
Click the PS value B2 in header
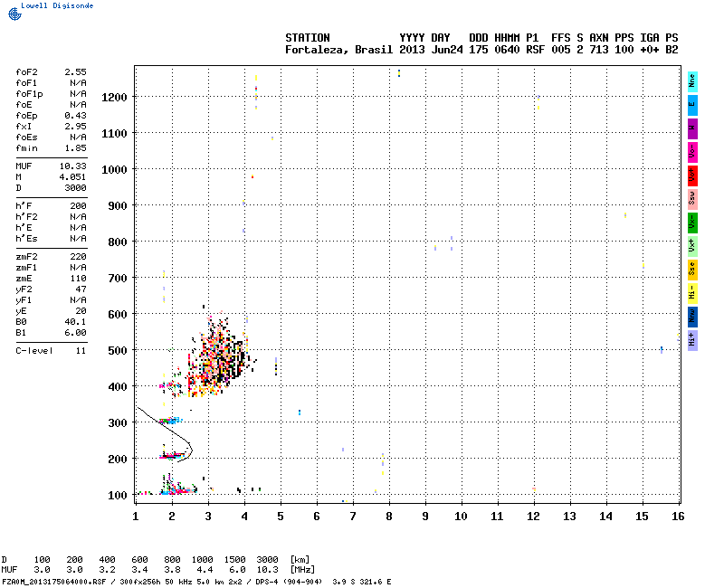tap(672, 50)
